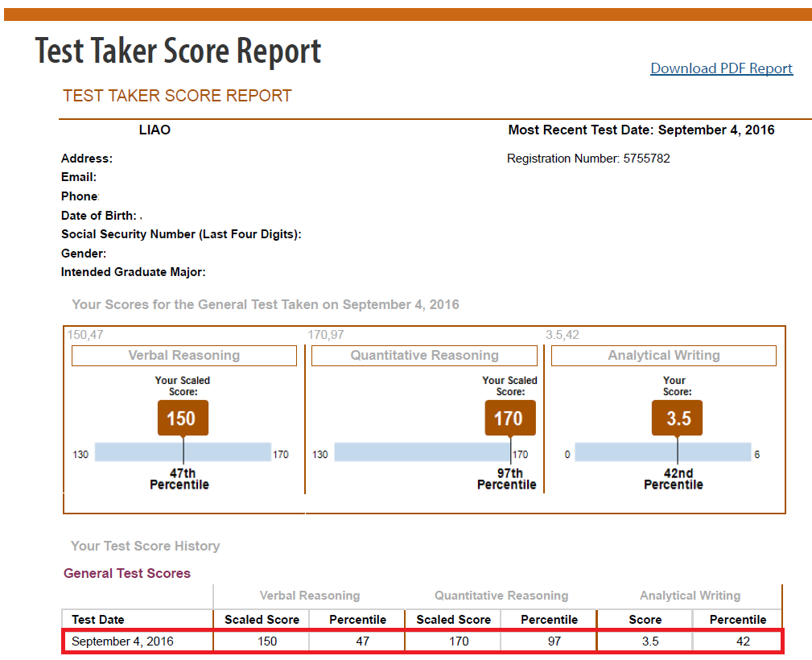Click Most Recent Test Date: September 4, 2016
The height and width of the screenshot is (660, 812).
coord(641,130)
